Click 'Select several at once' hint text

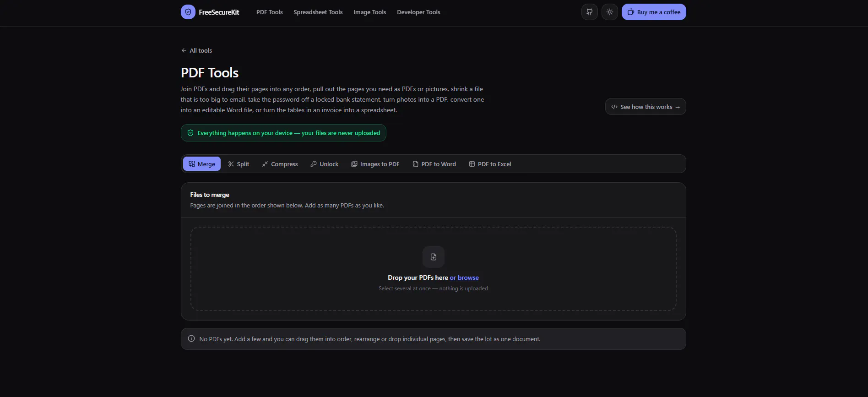[x=433, y=288]
